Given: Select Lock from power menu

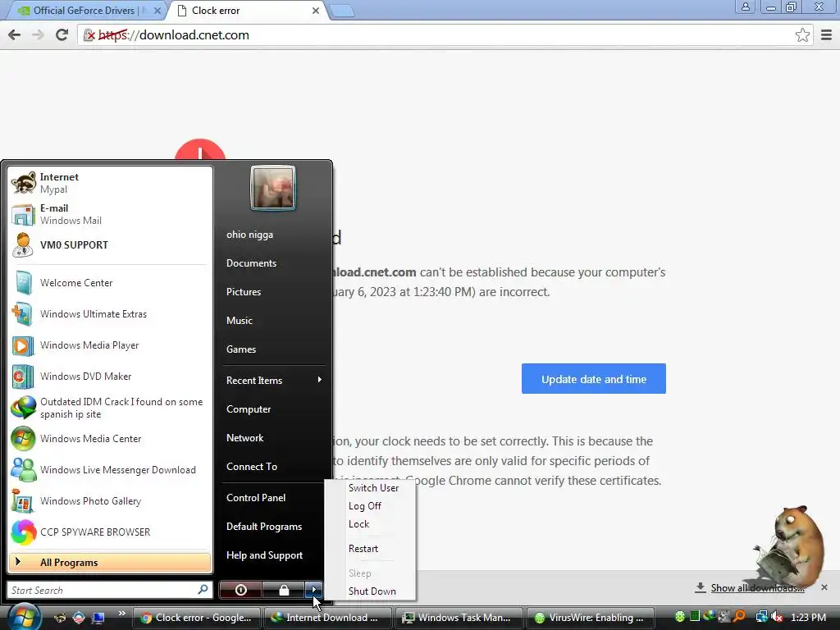Looking at the screenshot, I should [359, 524].
